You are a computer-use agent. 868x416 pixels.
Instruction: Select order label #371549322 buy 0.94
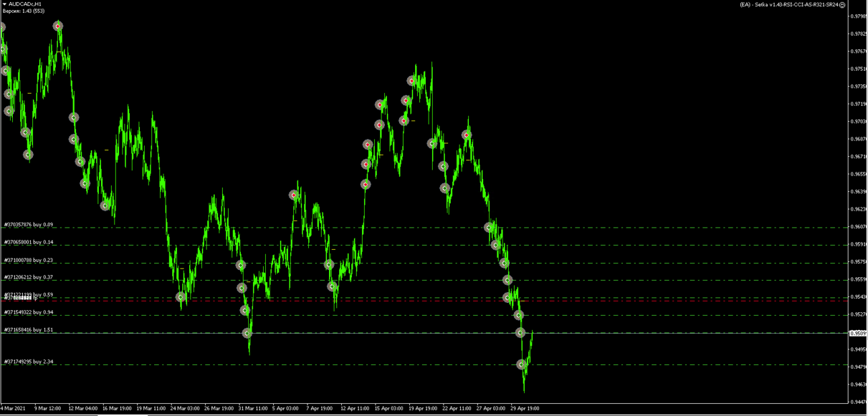tap(29, 312)
